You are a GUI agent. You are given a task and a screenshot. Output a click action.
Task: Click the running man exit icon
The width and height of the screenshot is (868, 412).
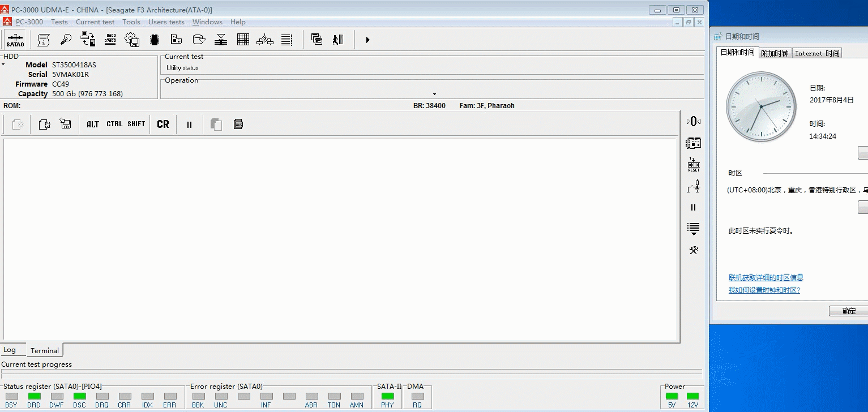(x=339, y=40)
